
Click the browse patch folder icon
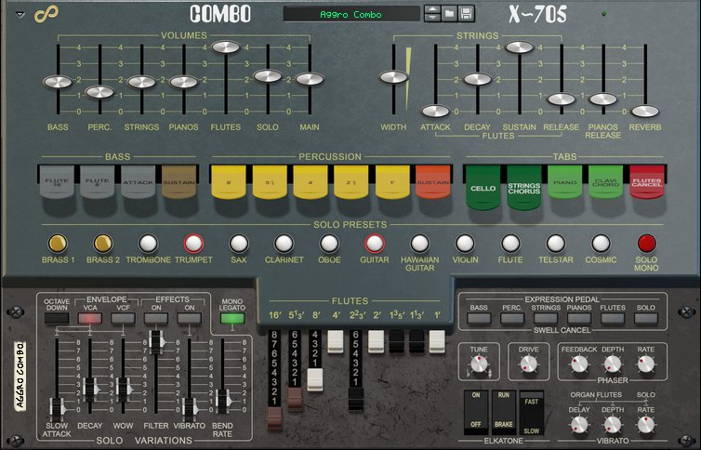pos(450,14)
